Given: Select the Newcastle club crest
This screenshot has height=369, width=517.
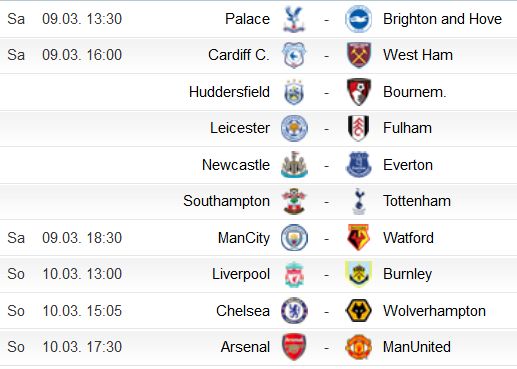Looking at the screenshot, I should coord(294,164).
